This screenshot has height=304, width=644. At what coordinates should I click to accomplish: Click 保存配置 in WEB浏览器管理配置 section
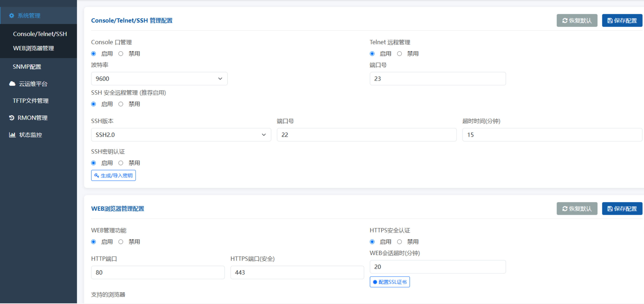622,208
